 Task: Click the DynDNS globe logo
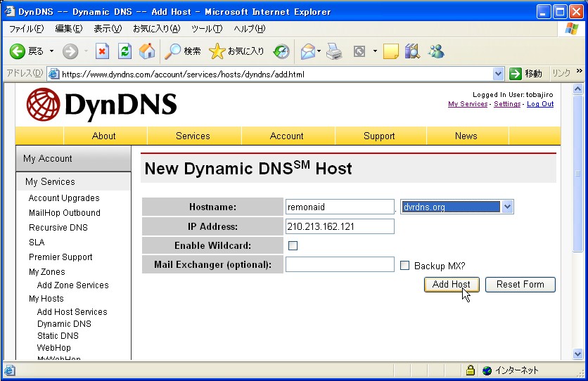[43, 105]
